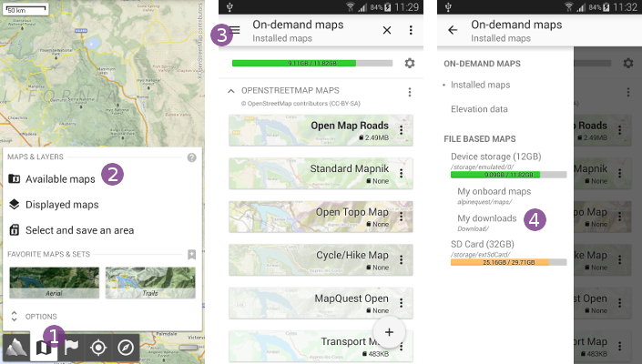Go back from the On-demand maps drawer
The height and width of the screenshot is (364, 642).
coord(453,30)
